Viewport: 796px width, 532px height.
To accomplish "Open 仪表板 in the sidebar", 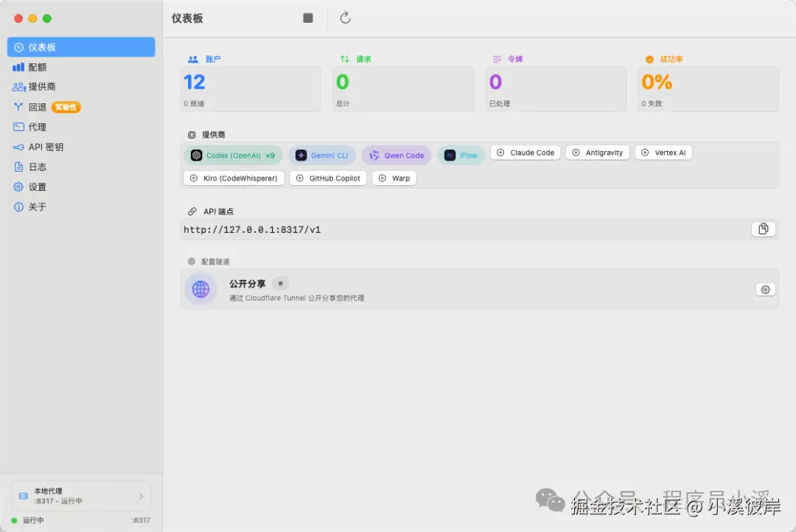I will (81, 47).
